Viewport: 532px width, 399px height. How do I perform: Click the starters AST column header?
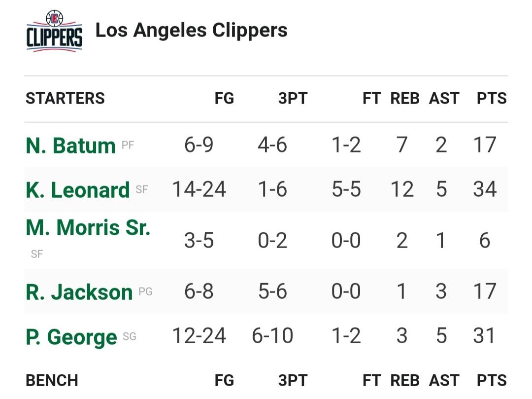[444, 99]
